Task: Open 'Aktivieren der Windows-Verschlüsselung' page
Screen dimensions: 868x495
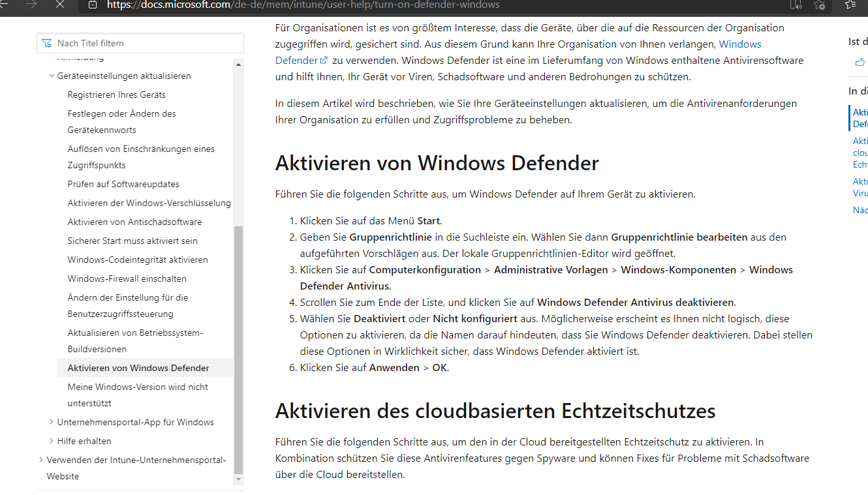Action: coord(149,203)
